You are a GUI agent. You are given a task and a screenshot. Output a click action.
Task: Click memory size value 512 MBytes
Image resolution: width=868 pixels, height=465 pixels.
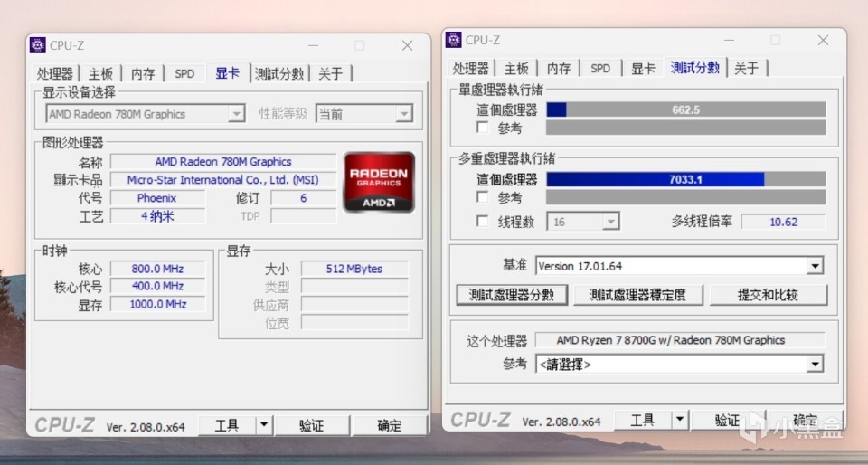(354, 269)
